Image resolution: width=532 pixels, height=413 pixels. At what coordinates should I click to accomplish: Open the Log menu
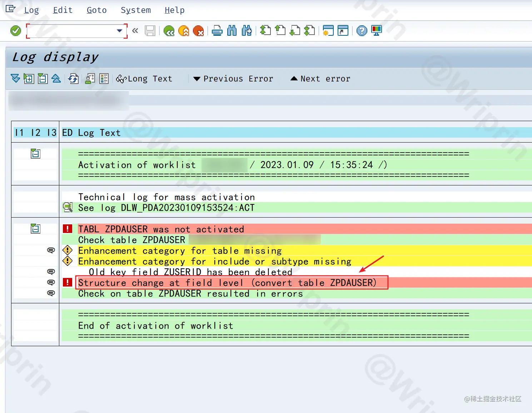[31, 10]
